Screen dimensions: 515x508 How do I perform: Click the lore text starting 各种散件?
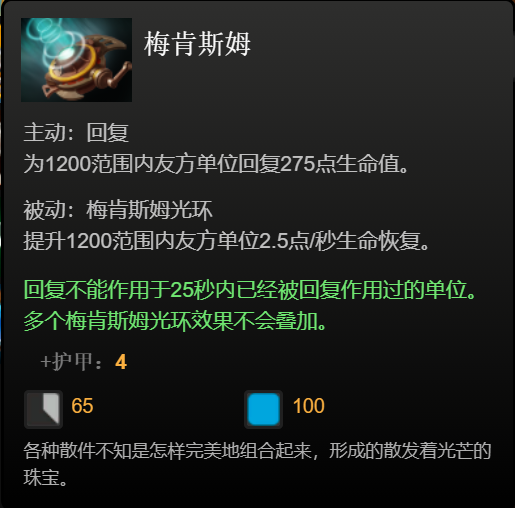point(257,451)
